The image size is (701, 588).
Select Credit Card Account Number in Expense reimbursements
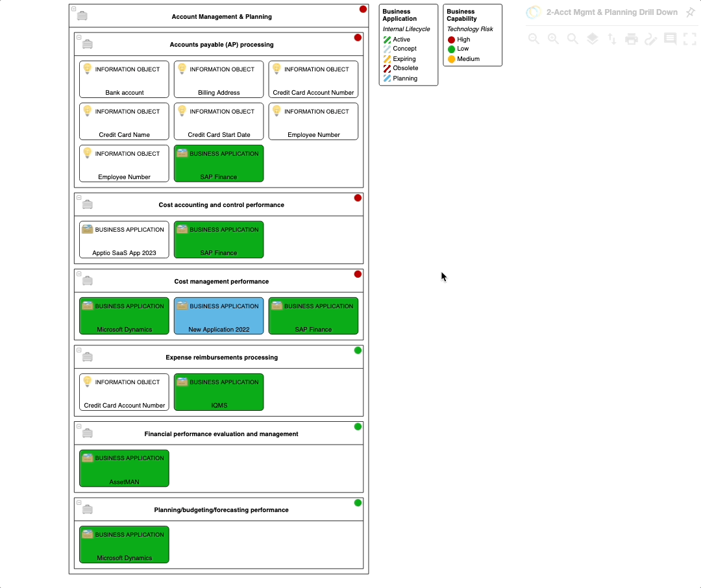pyautogui.click(x=124, y=392)
